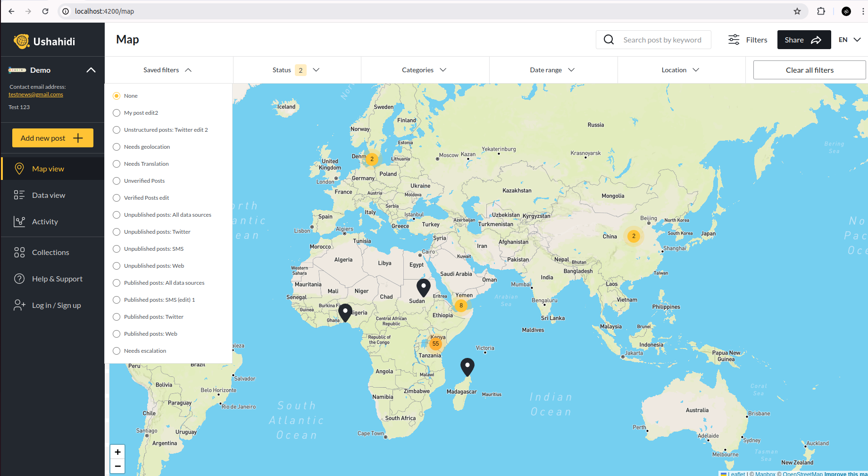Click the Help & Support question icon

click(x=19, y=279)
